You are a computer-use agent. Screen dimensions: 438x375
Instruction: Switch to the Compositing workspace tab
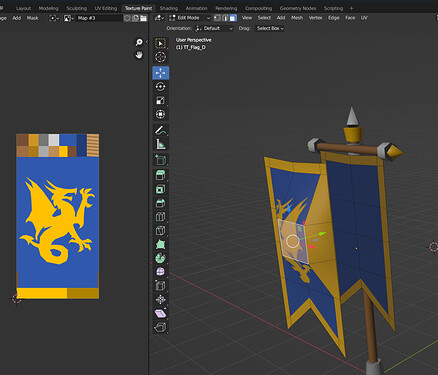click(258, 8)
